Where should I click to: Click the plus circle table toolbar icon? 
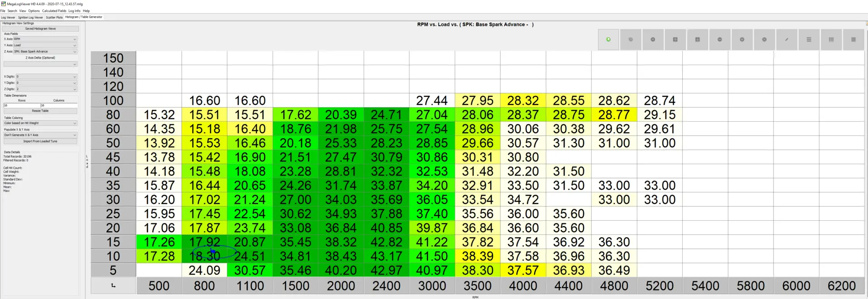click(742, 39)
